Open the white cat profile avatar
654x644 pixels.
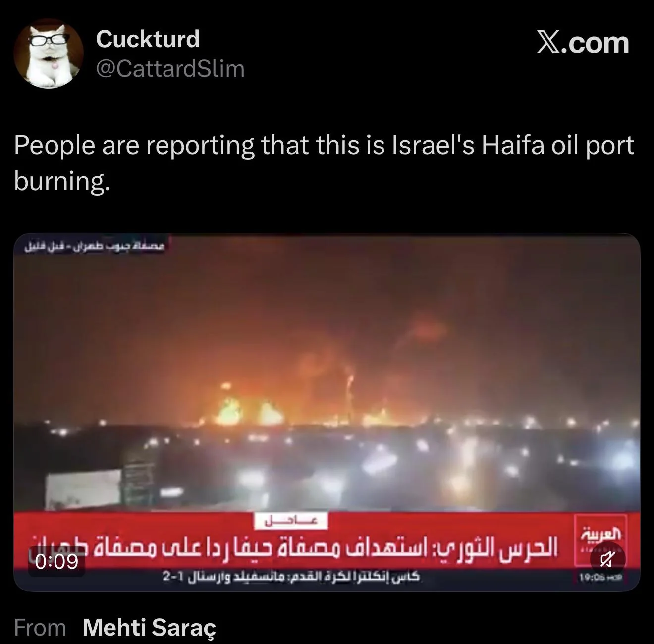pyautogui.click(x=48, y=54)
